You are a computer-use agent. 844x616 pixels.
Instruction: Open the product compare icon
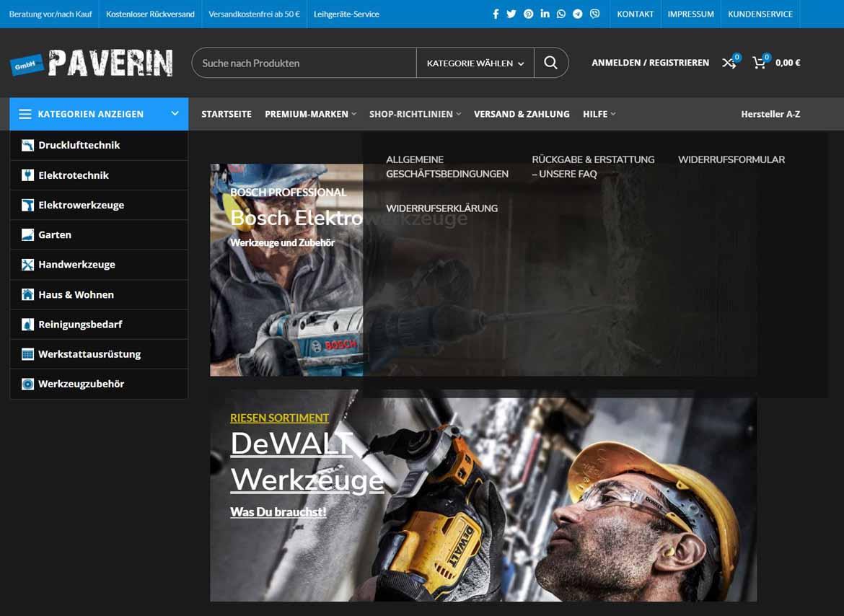click(x=731, y=62)
